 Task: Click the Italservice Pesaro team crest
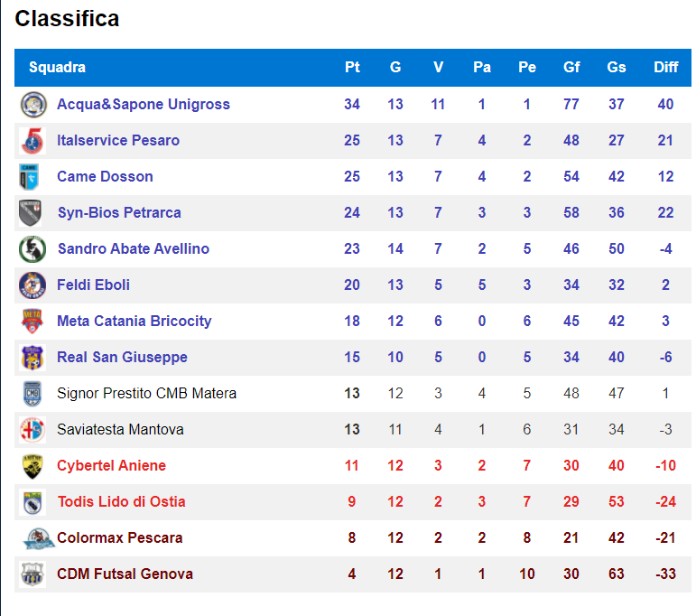pos(33,141)
